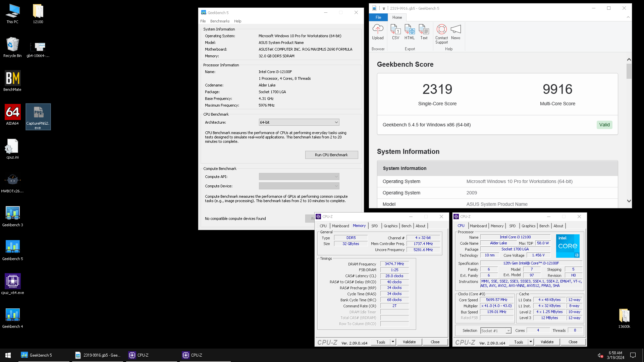Run CPU Benchmark button

(331, 155)
